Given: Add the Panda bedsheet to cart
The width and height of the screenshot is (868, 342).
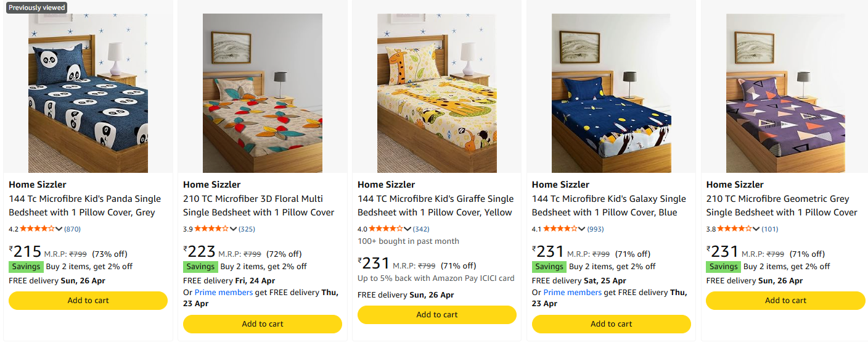Looking at the screenshot, I should pos(88,301).
